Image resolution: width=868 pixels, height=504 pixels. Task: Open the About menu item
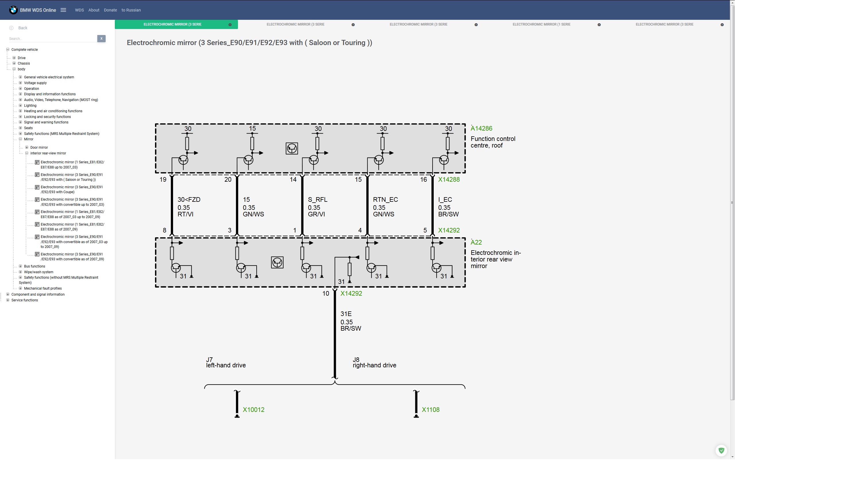(94, 10)
